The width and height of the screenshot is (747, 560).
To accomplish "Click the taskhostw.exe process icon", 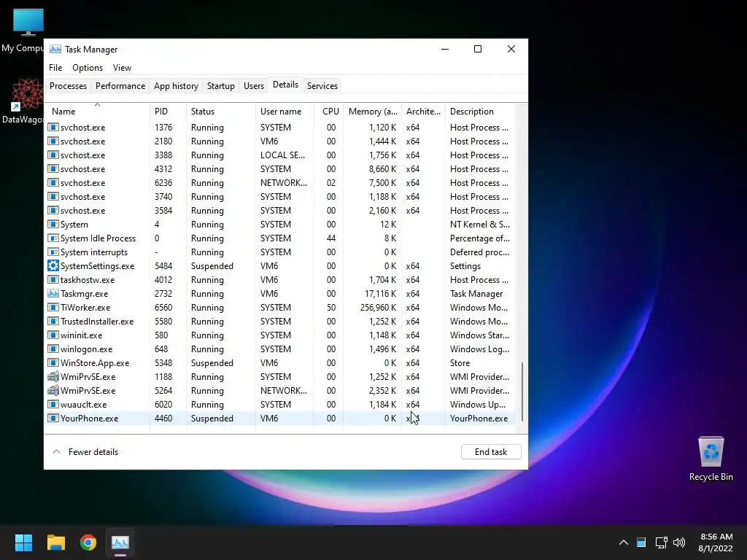I will tap(53, 279).
